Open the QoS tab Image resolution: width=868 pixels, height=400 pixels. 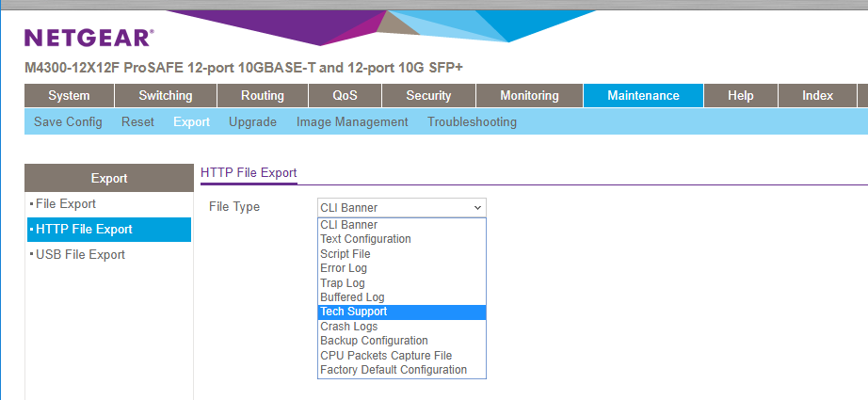[x=345, y=96]
